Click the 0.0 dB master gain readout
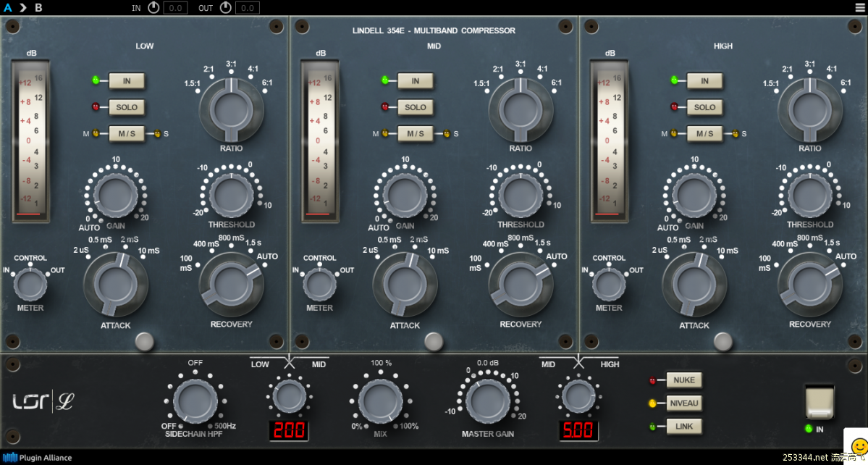The image size is (868, 465). 488,363
